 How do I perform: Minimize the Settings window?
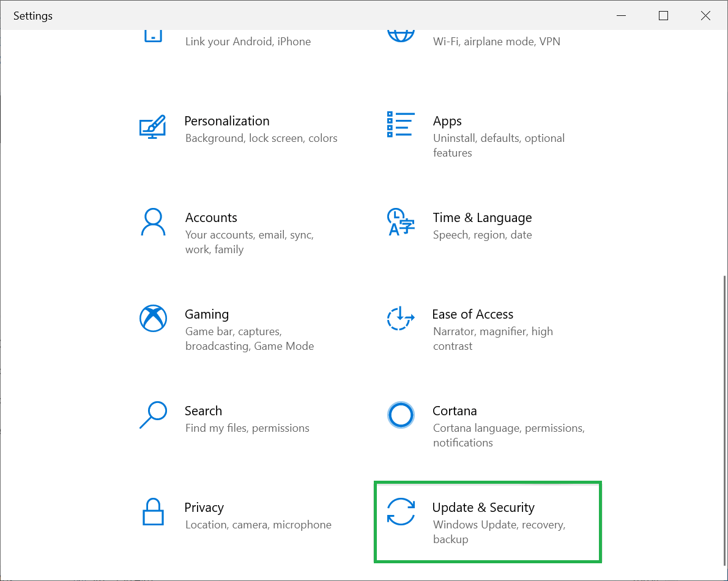(x=621, y=15)
